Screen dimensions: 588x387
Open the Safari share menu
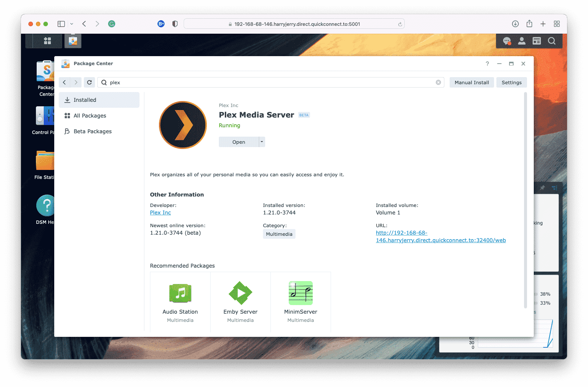tap(529, 24)
